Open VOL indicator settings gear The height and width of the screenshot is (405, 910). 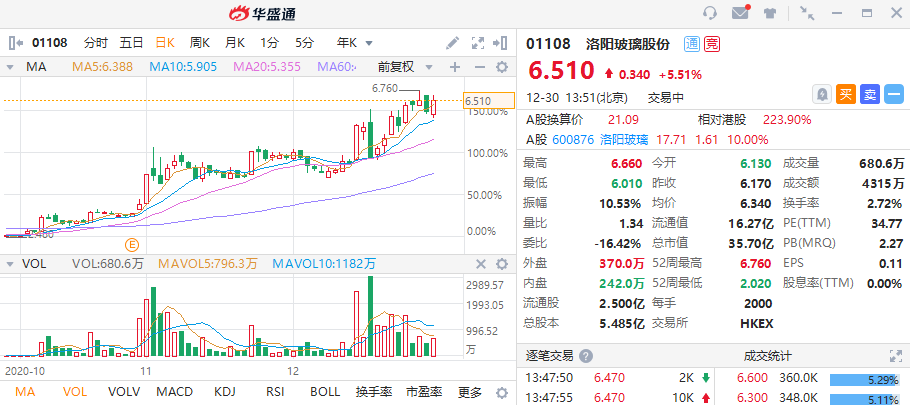(x=502, y=265)
